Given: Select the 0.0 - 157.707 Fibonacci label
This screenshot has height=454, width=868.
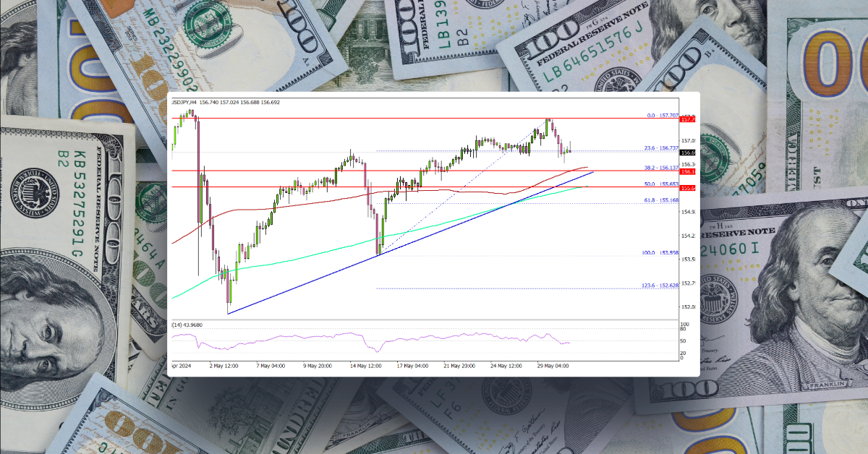Looking at the screenshot, I should pyautogui.click(x=663, y=115).
